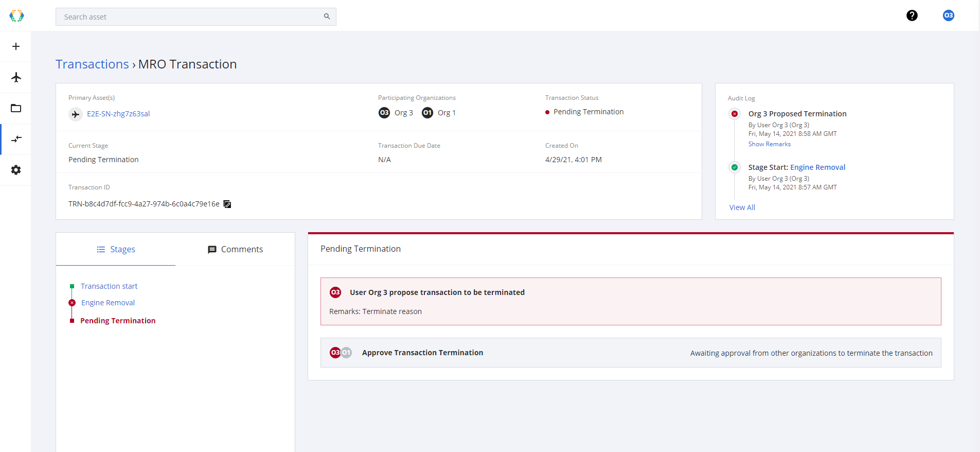Screen dimensions: 980x452
Task: Click the Current Stage value Pending Termination
Action: point(103,160)
